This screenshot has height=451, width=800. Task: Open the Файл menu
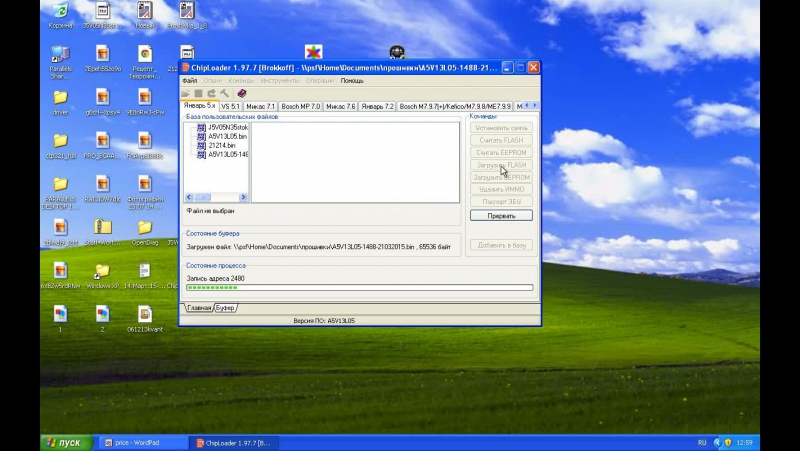point(189,81)
